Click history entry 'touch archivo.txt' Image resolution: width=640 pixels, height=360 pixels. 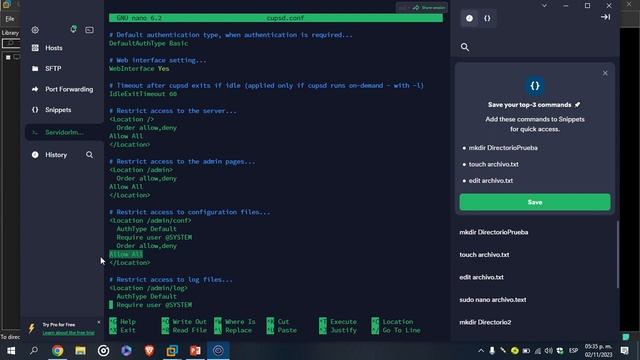pos(484,255)
